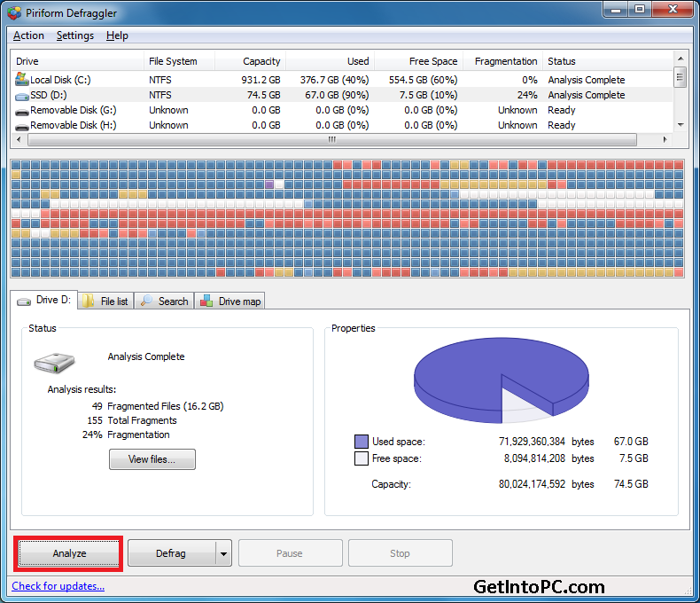The height and width of the screenshot is (603, 700).
Task: Sort by the Fragmentation column header
Action: pyautogui.click(x=502, y=61)
